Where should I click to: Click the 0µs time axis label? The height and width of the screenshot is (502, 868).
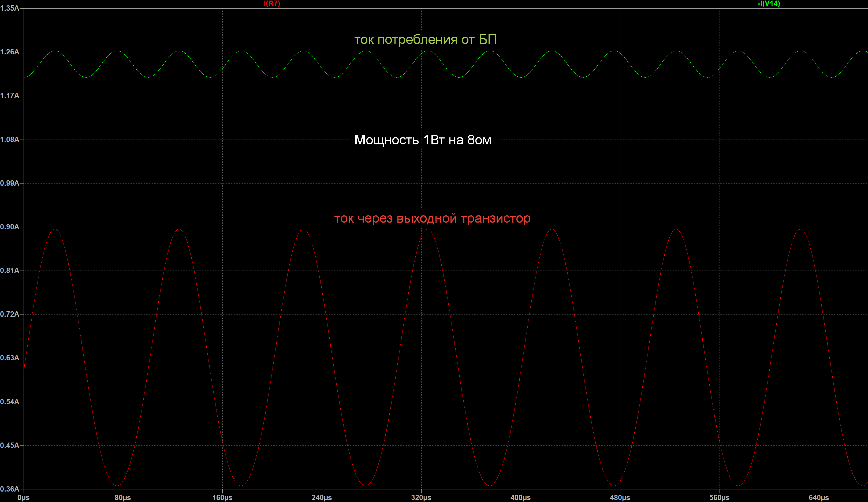(x=23, y=497)
